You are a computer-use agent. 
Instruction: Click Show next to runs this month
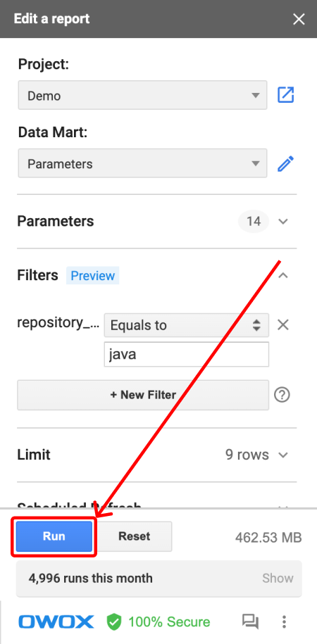[x=278, y=579]
